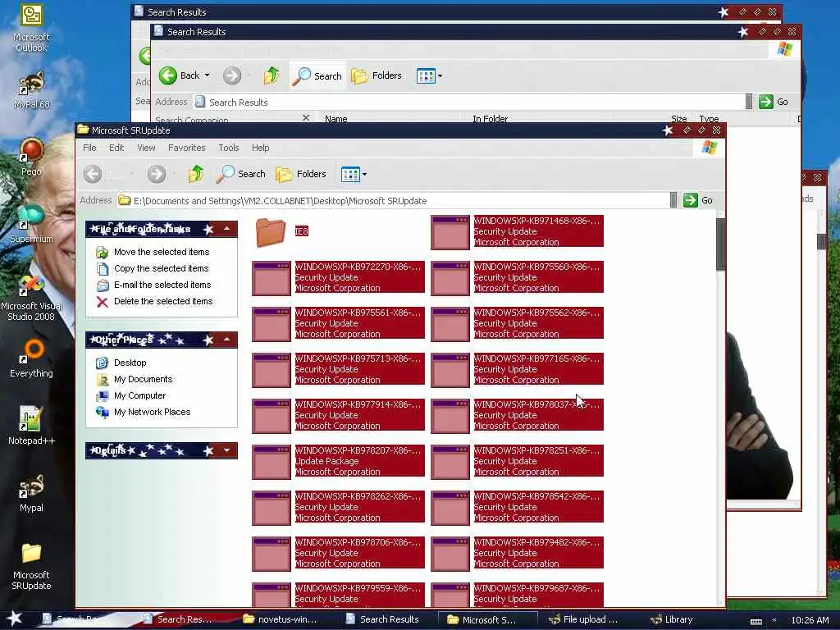Launch the MyPal 68 desktop shortcut

coord(31,90)
